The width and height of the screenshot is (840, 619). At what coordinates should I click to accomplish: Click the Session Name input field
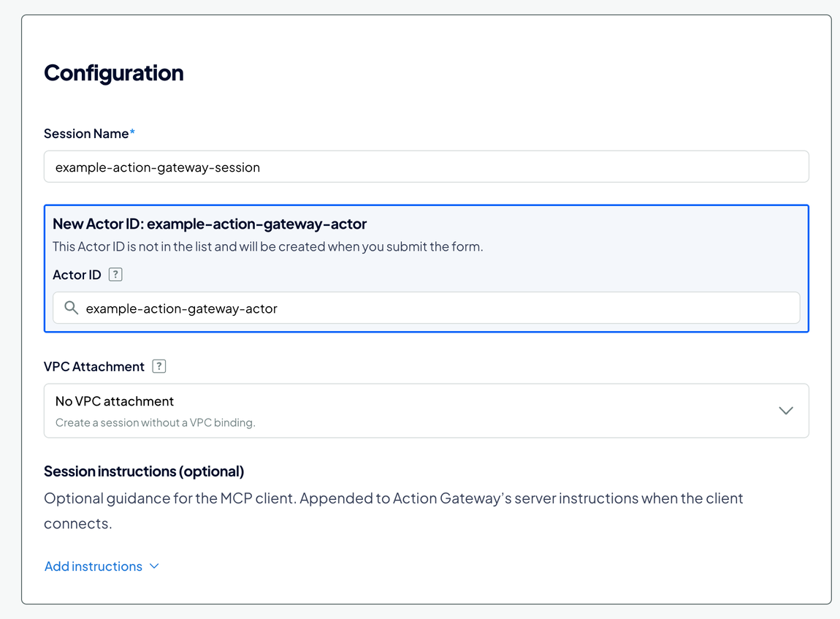click(426, 167)
